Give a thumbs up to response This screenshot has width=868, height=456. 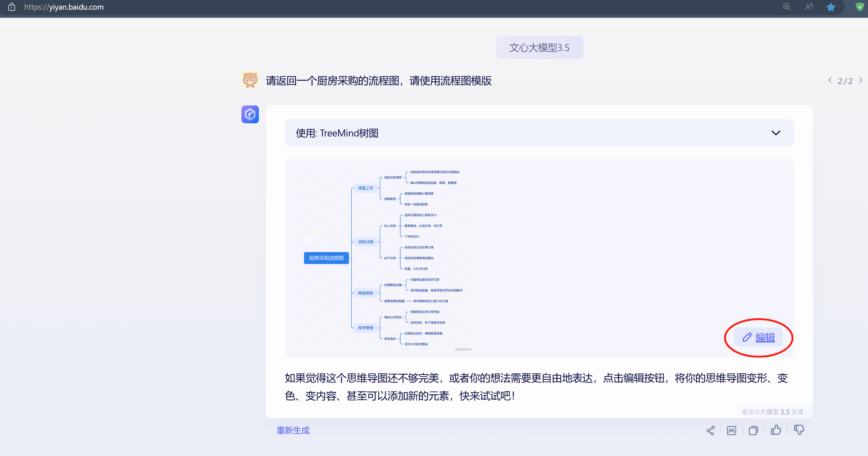pyautogui.click(x=776, y=430)
